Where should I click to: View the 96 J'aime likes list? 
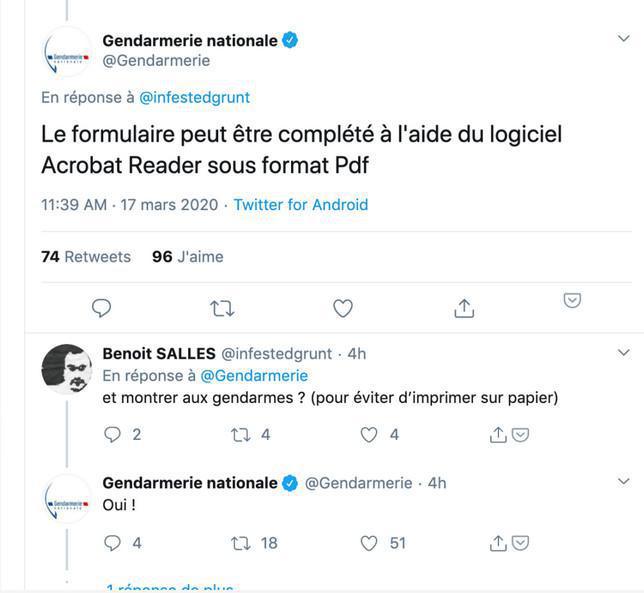(x=188, y=257)
